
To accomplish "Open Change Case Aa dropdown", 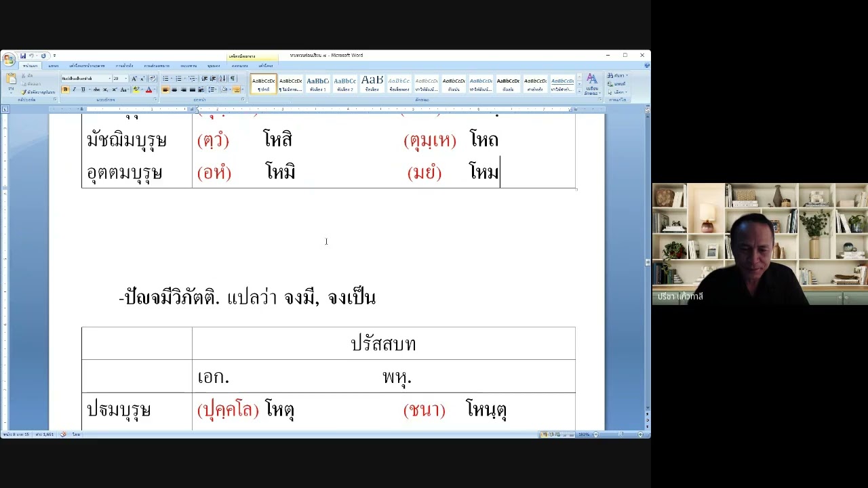I will 123,89.
